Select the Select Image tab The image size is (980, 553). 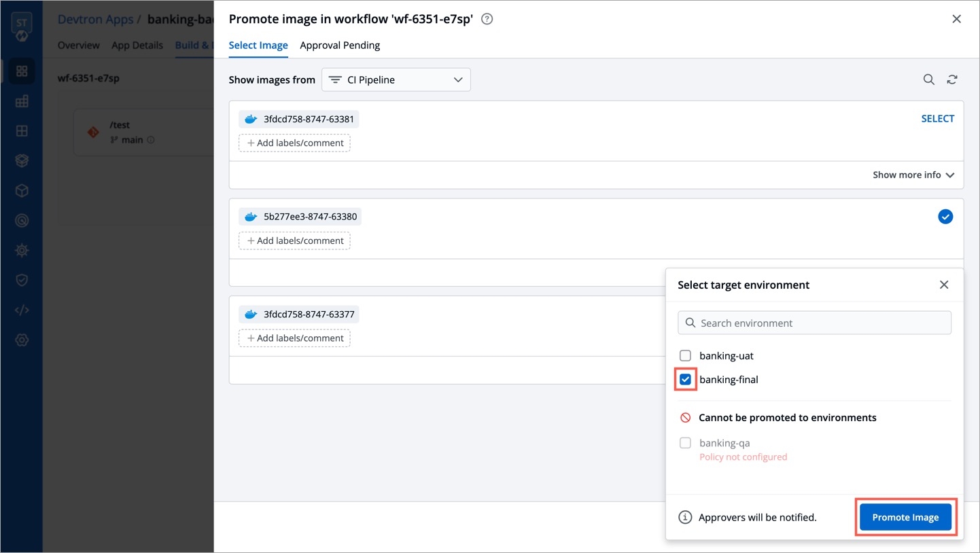point(258,46)
